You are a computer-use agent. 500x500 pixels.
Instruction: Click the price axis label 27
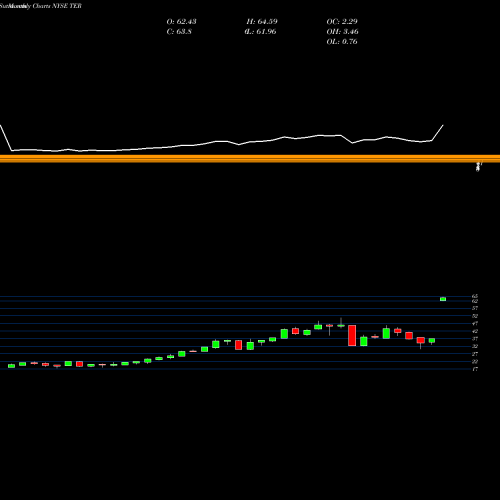tap(475, 354)
